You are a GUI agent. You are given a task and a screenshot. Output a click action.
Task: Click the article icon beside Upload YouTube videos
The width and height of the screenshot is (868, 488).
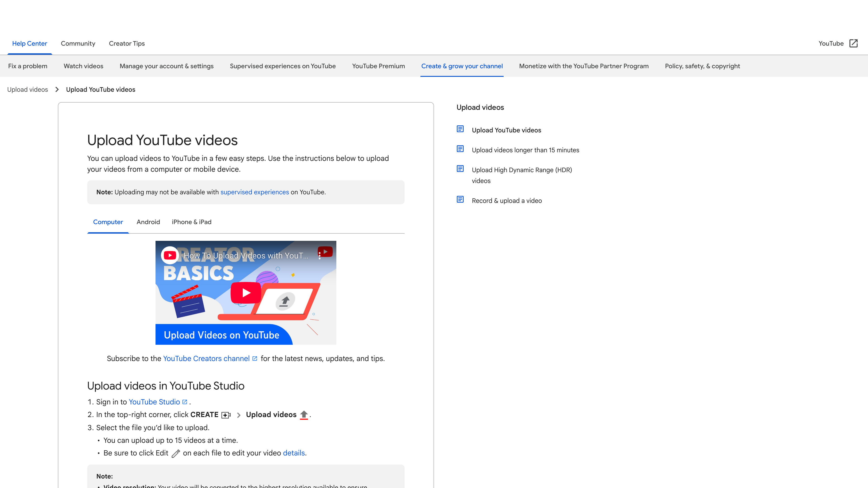pos(460,129)
